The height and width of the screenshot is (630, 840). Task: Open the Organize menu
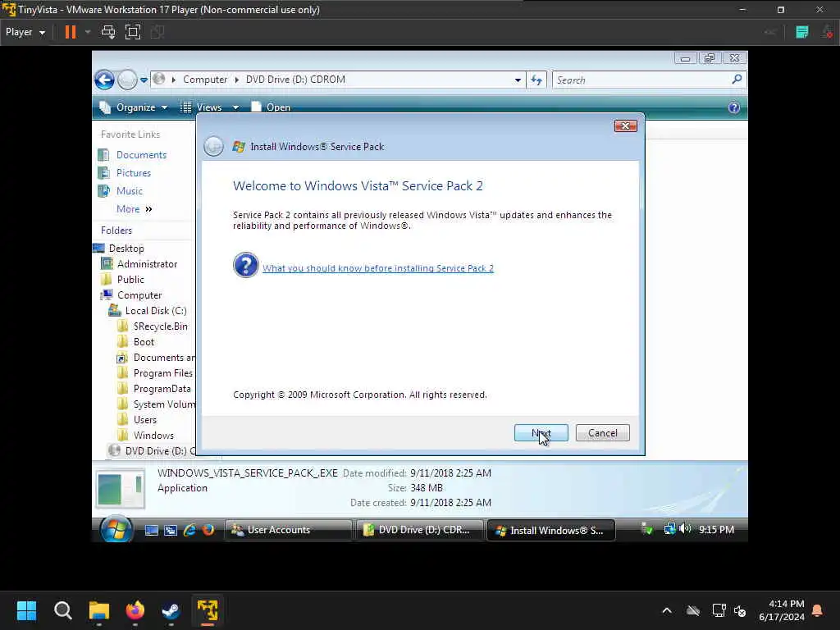[x=134, y=107]
